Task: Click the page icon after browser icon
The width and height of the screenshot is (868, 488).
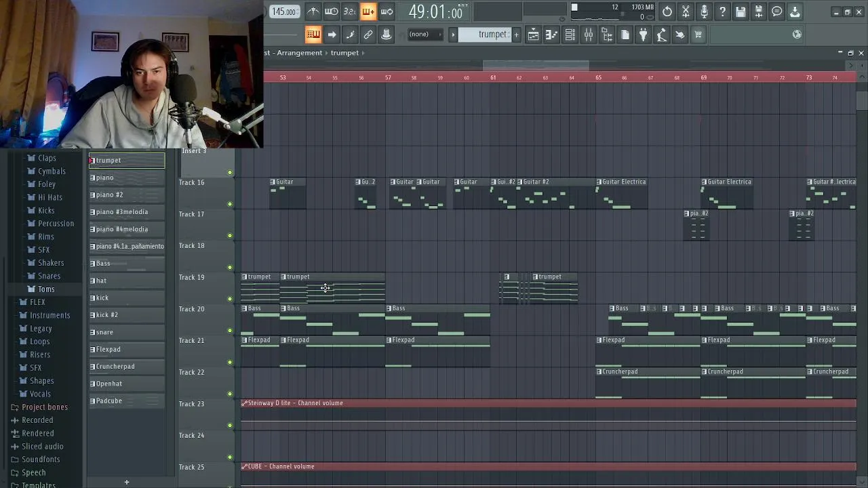Action: pos(625,35)
